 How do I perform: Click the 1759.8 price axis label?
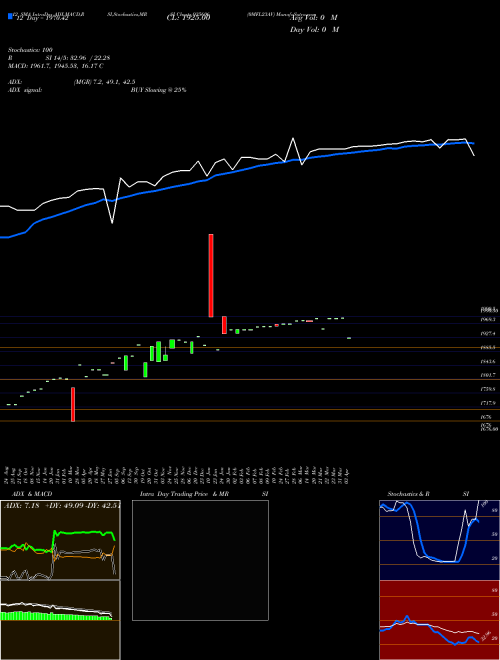488,389
